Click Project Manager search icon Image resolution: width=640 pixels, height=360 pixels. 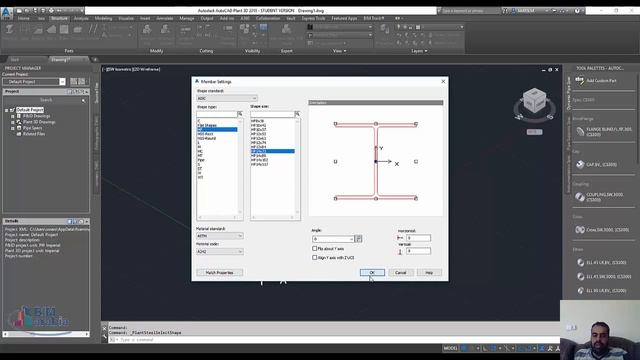coord(84,100)
